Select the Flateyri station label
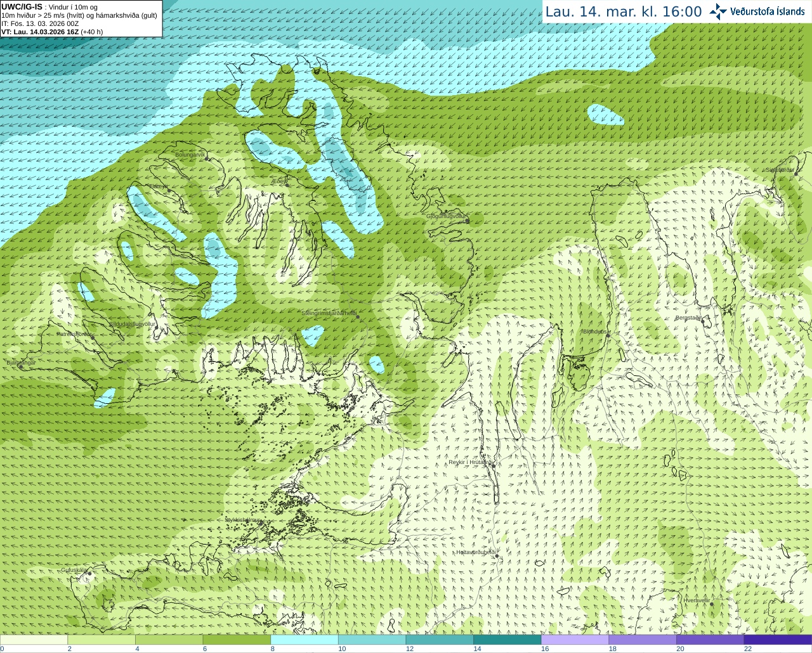The image size is (812, 653). point(159,186)
